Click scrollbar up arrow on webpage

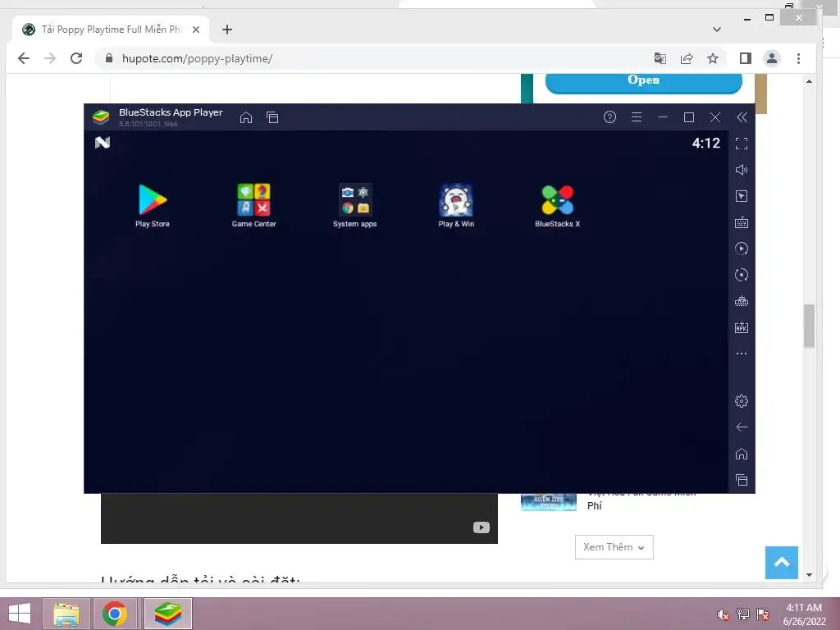tap(809, 81)
